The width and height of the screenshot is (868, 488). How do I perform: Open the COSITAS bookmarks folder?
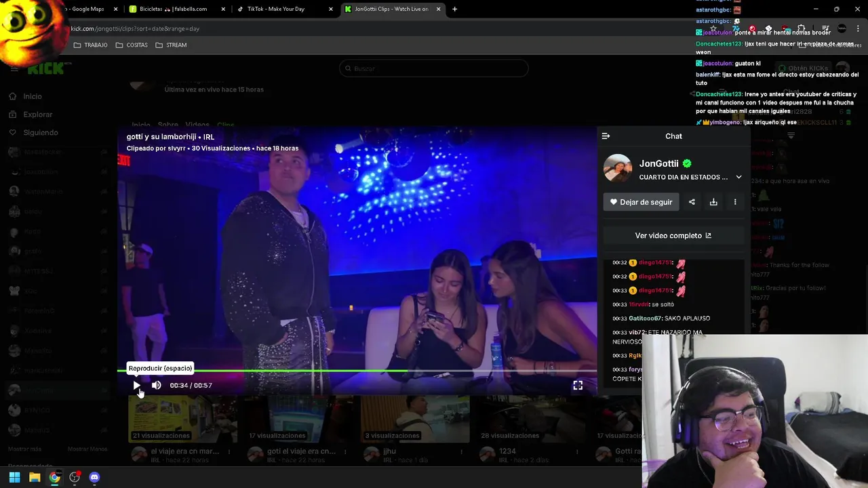[132, 45]
